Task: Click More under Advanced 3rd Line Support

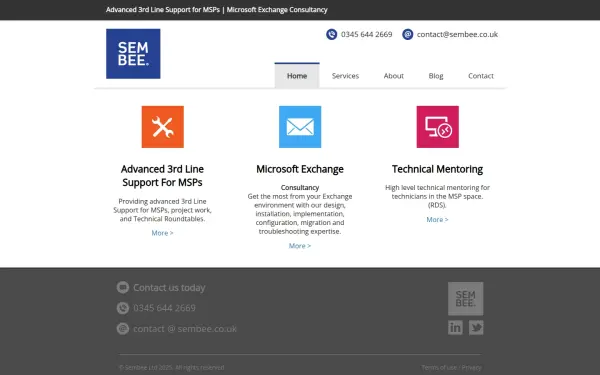Action: pyautogui.click(x=162, y=233)
